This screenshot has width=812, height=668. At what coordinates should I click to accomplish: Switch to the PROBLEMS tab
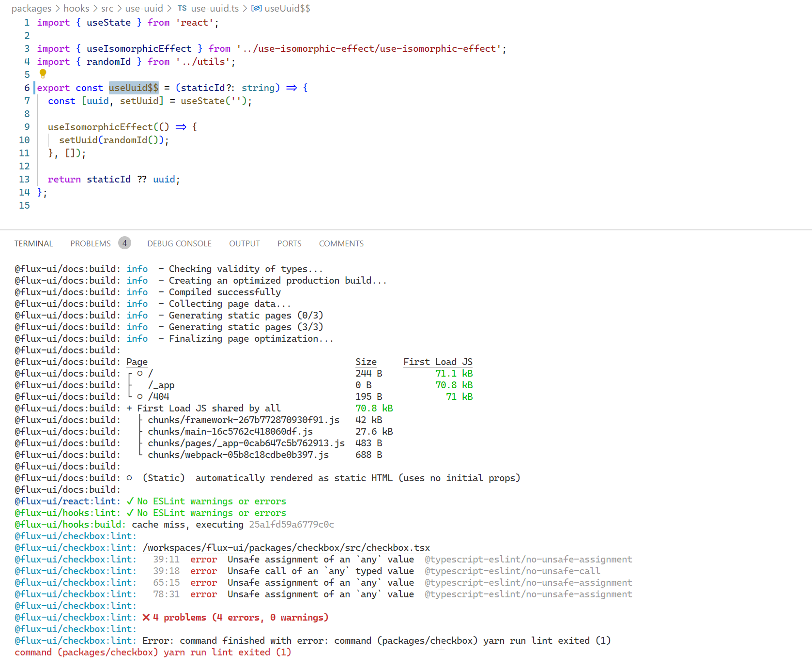90,243
